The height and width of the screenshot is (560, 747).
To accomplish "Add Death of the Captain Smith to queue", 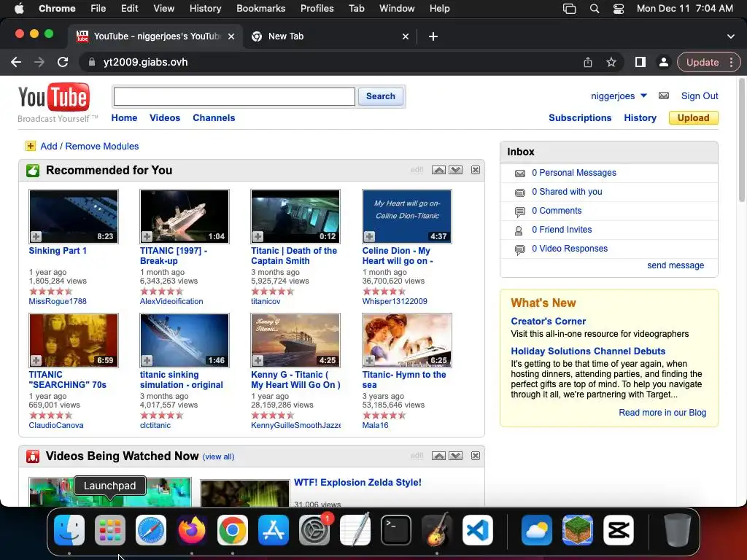I will [258, 236].
